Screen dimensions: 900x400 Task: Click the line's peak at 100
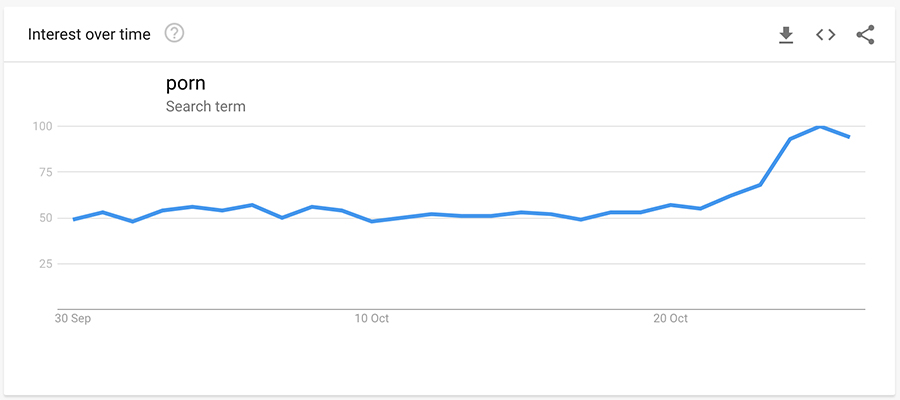coord(820,126)
